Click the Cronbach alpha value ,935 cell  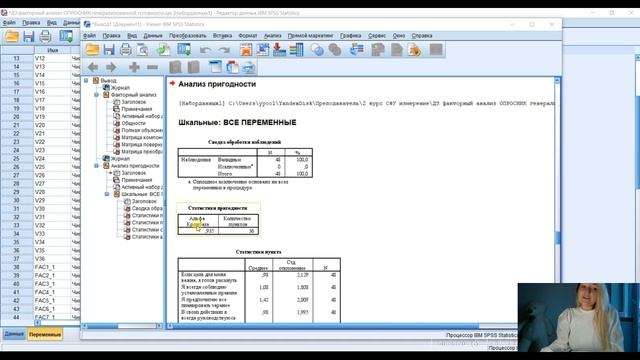pyautogui.click(x=198, y=231)
